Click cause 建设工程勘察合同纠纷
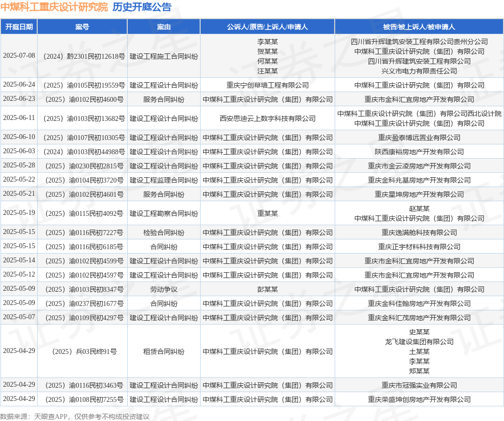This screenshot has height=421, width=504. (163, 213)
